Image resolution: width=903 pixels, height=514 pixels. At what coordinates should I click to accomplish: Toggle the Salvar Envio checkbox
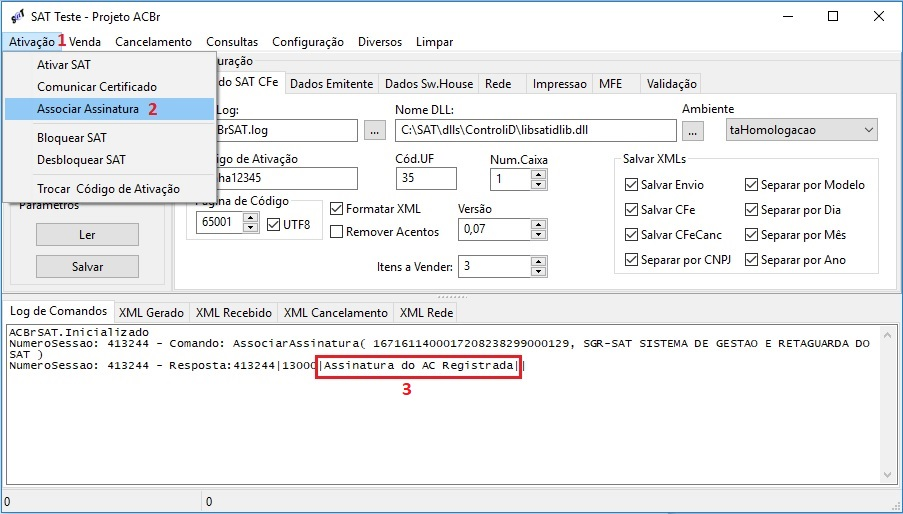631,185
